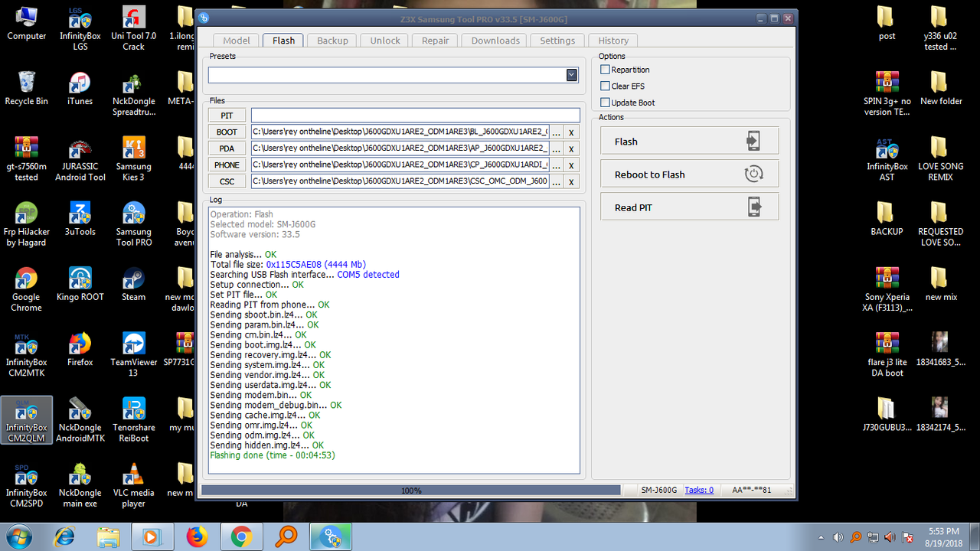Enable the Clear EFS checkbox
This screenshot has height=551, width=980.
click(x=606, y=86)
